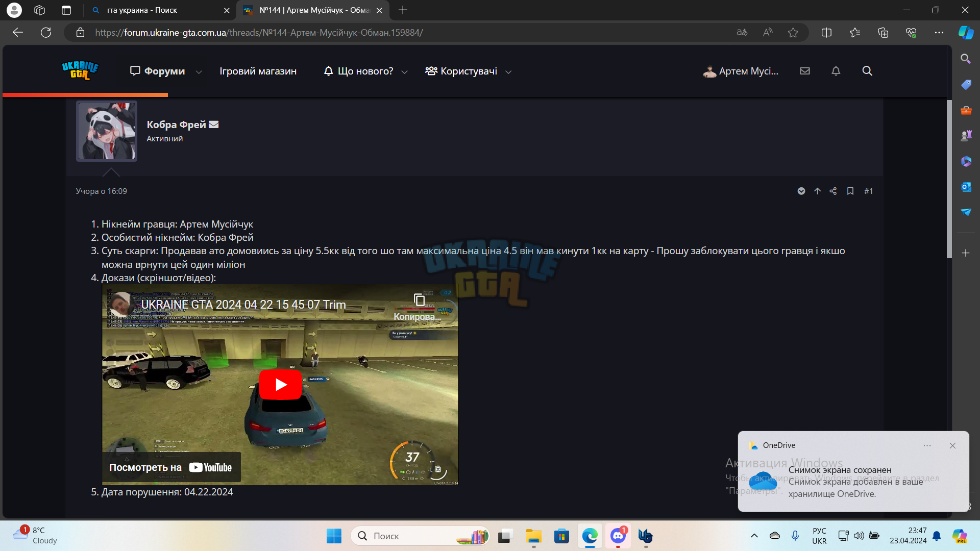
Task: Close the гта украина - Поиск tab
Action: click(x=227, y=10)
